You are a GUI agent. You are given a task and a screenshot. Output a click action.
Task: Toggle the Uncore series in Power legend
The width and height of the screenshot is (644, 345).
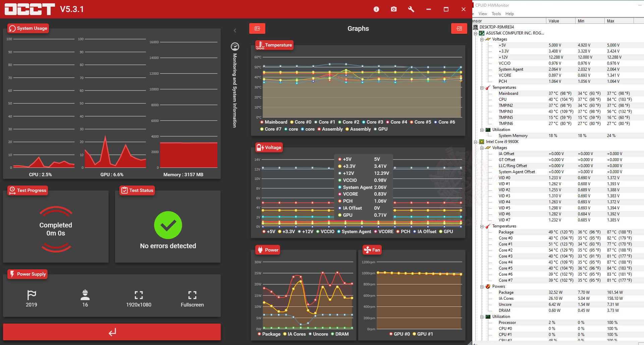[x=318, y=334]
